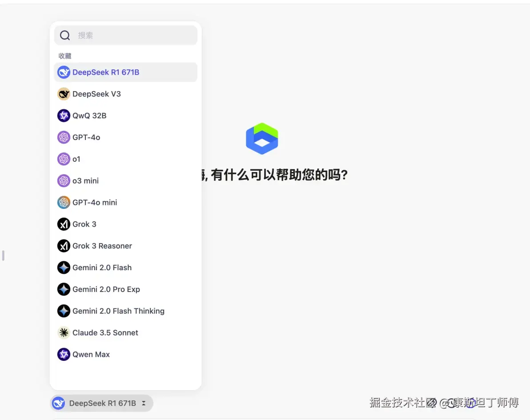The width and height of the screenshot is (530, 420).
Task: Click the left edge sidebar handle
Action: click(3, 256)
